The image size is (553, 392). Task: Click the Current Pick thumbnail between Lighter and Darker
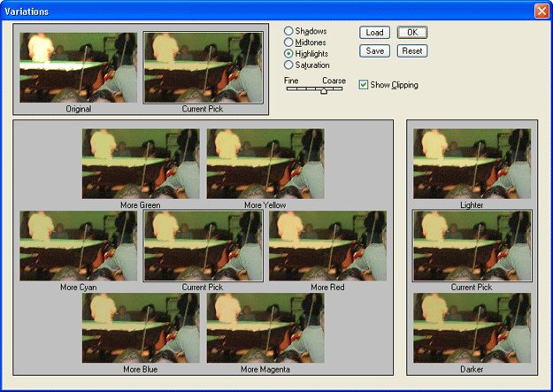[x=472, y=246]
